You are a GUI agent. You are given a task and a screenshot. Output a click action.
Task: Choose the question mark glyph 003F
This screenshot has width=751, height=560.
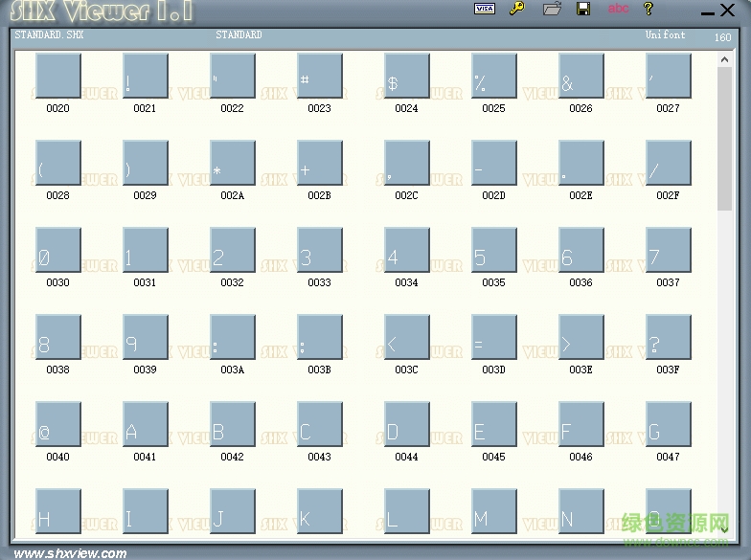pos(668,337)
